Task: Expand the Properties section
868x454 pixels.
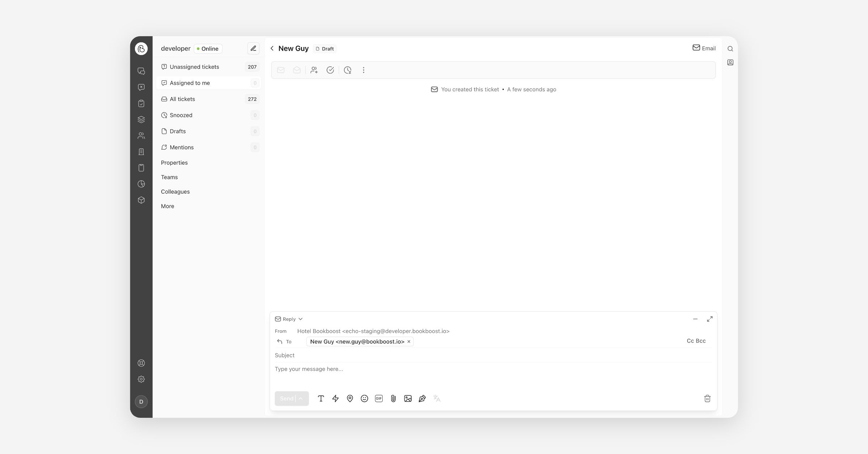Action: (x=174, y=163)
